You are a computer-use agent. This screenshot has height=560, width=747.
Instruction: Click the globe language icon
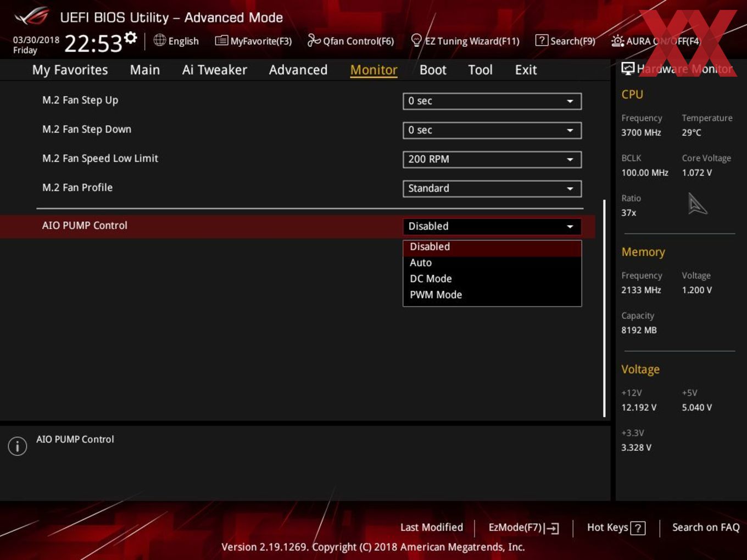pos(159,40)
